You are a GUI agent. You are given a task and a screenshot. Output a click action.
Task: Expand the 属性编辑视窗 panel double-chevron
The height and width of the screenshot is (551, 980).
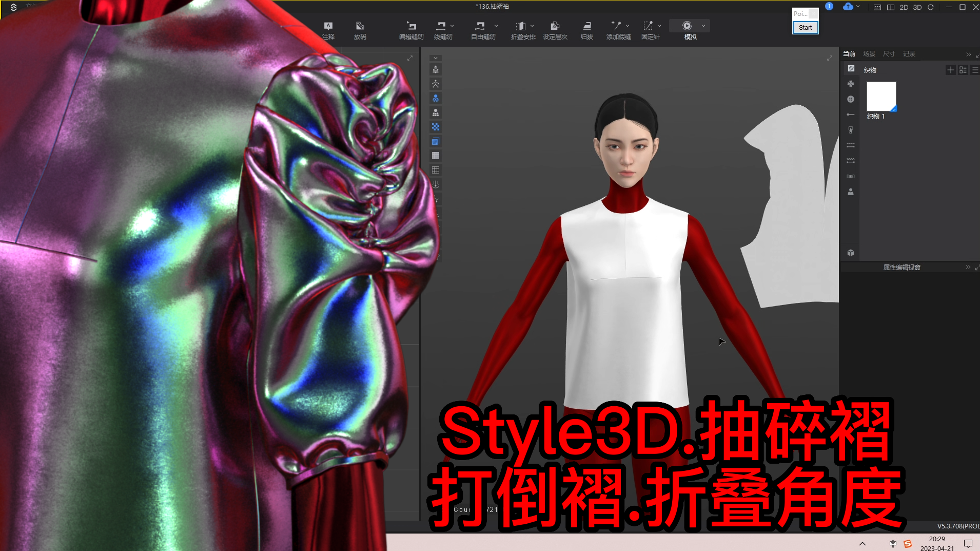click(x=968, y=267)
